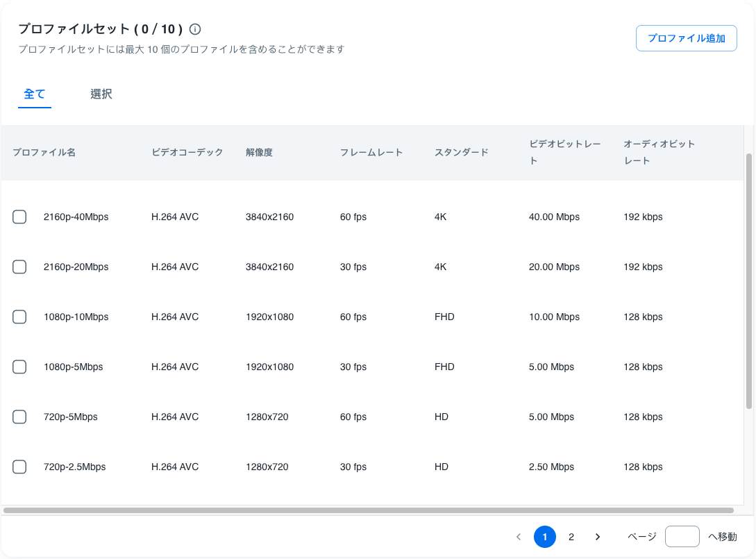Image resolution: width=756 pixels, height=559 pixels.
Task: Check the 2160p-40Mbps profile checkbox
Action: coord(19,217)
